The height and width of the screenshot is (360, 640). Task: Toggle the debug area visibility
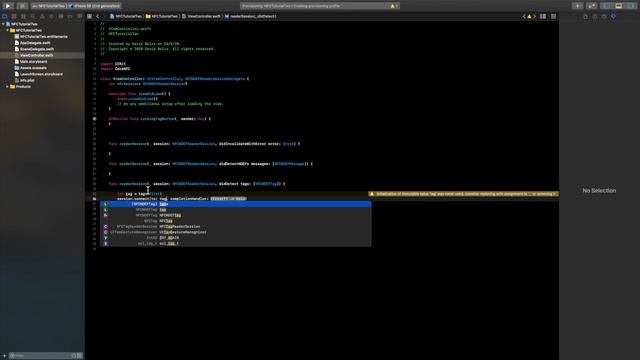619,6
